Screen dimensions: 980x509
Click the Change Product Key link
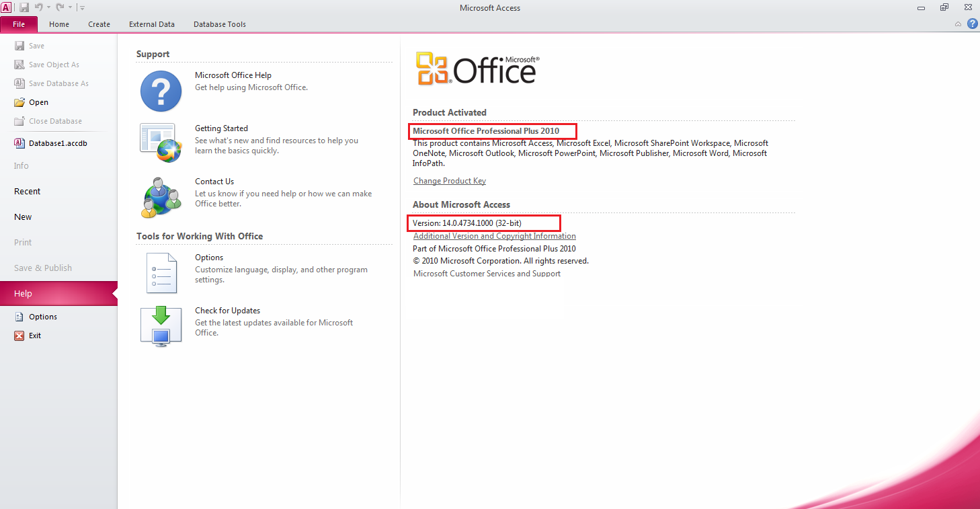tap(450, 181)
